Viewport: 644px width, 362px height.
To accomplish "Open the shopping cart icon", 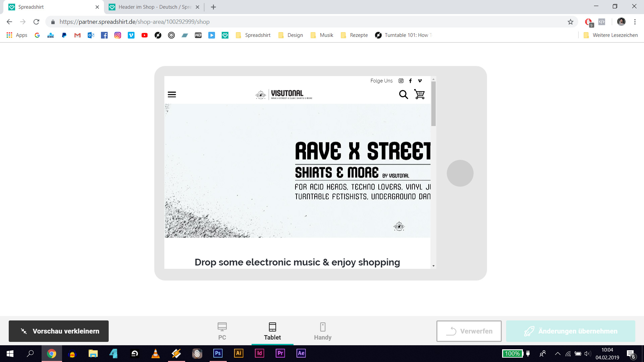I will (419, 94).
